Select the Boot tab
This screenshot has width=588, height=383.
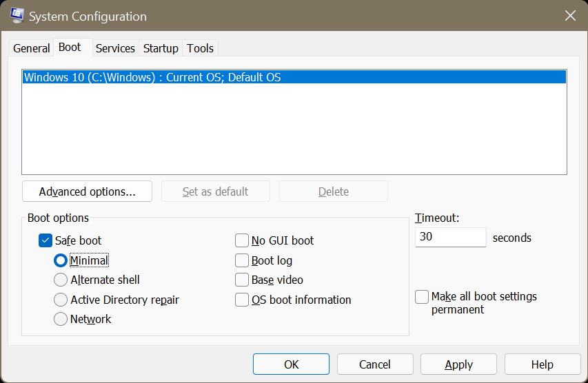tap(73, 48)
